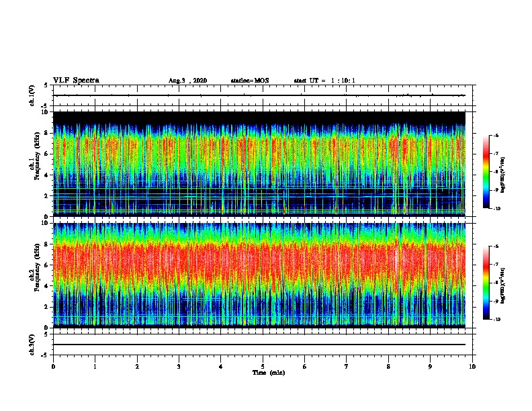Screen dimensions: 532x411
Task: Click the 'start UT = 1 : 10: 1' label
Action: pyautogui.click(x=324, y=81)
